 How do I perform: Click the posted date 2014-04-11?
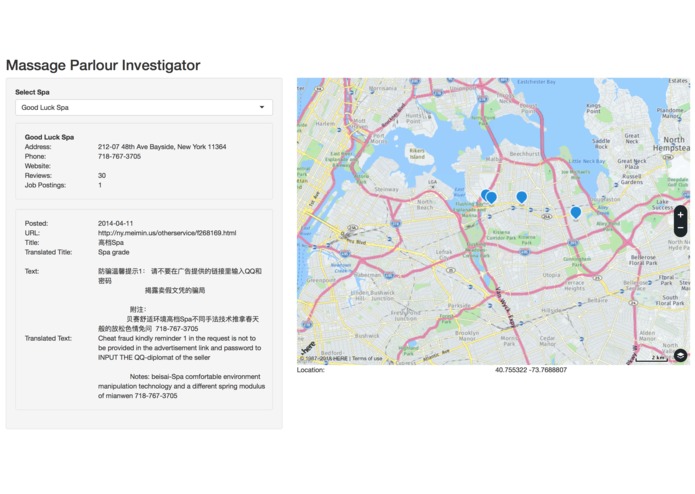pos(115,223)
